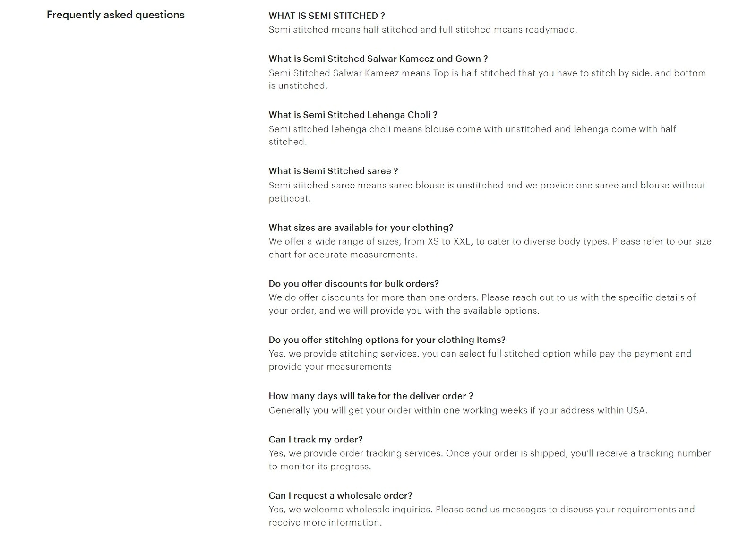Click the "Frequently asked questions" heading
This screenshot has height=544, width=756.
click(115, 15)
